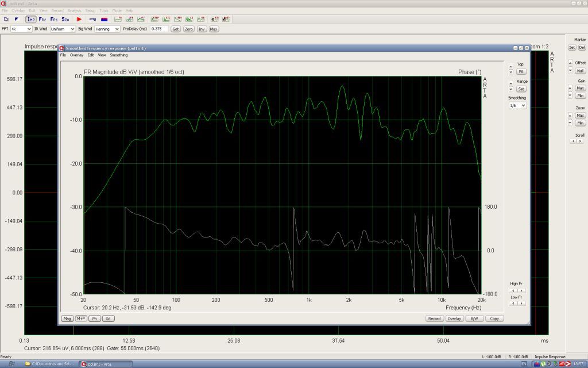
Task: Open the Sig Wnd Hanning dropdown
Action: [x=107, y=29]
